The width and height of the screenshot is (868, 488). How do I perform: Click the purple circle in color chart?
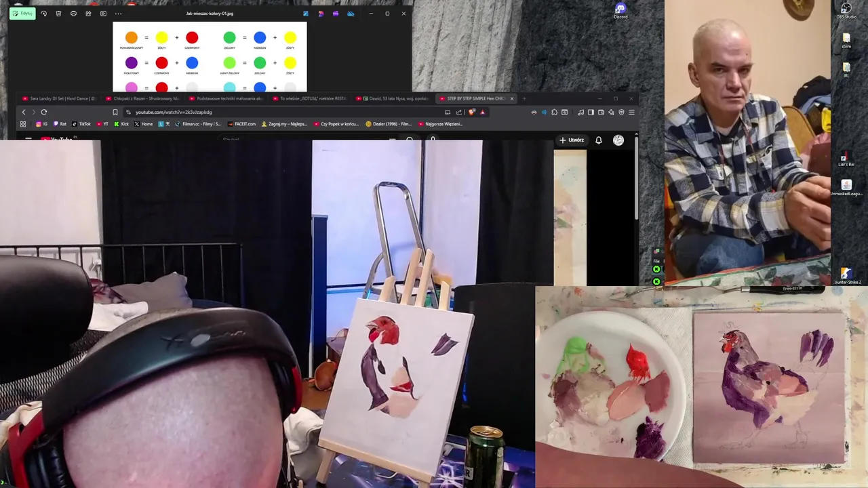click(132, 63)
